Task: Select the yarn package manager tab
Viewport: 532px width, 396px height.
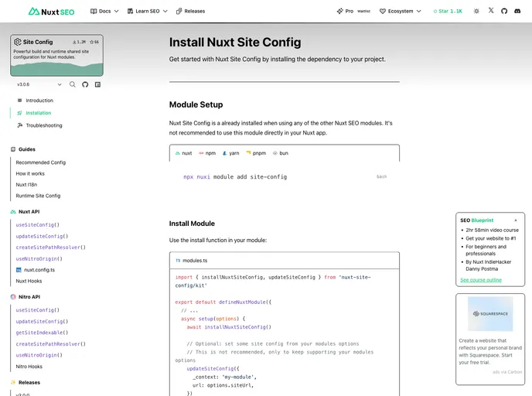Action: (x=230, y=153)
